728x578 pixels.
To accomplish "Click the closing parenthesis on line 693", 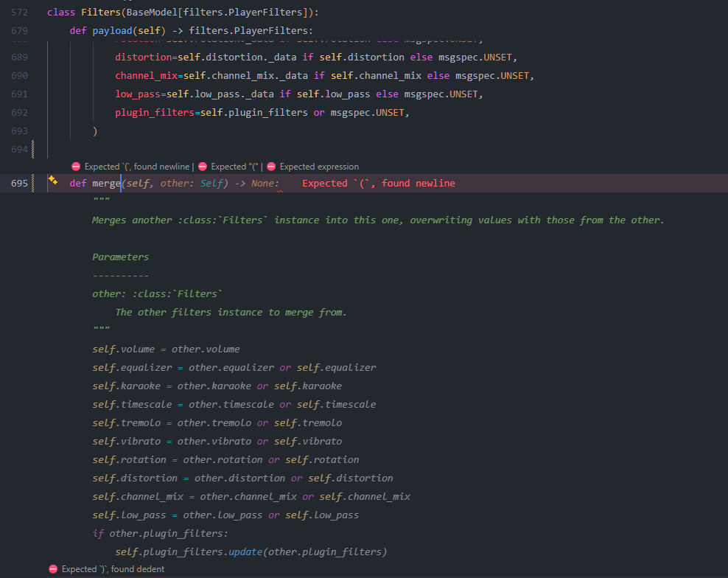I will tap(95, 131).
